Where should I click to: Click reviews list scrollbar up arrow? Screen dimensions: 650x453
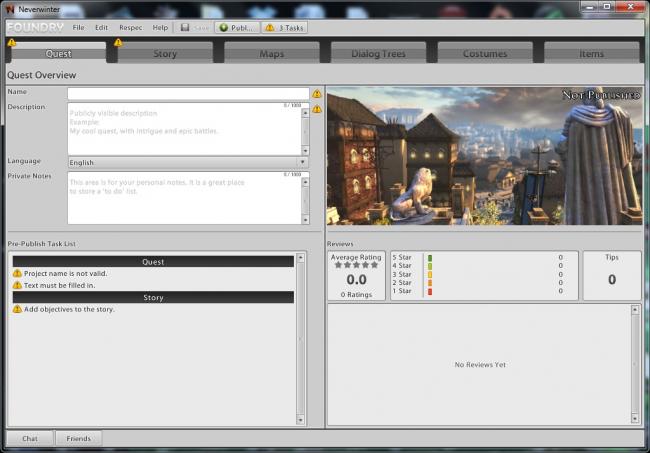click(635, 310)
